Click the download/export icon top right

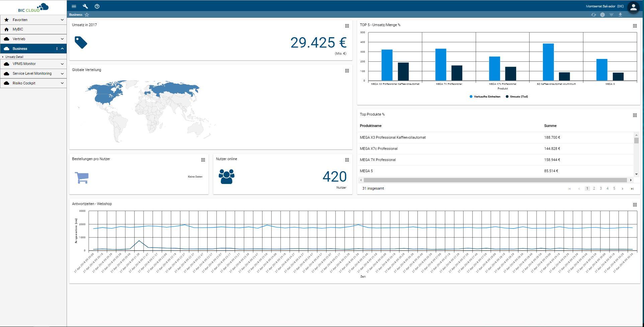(x=620, y=15)
